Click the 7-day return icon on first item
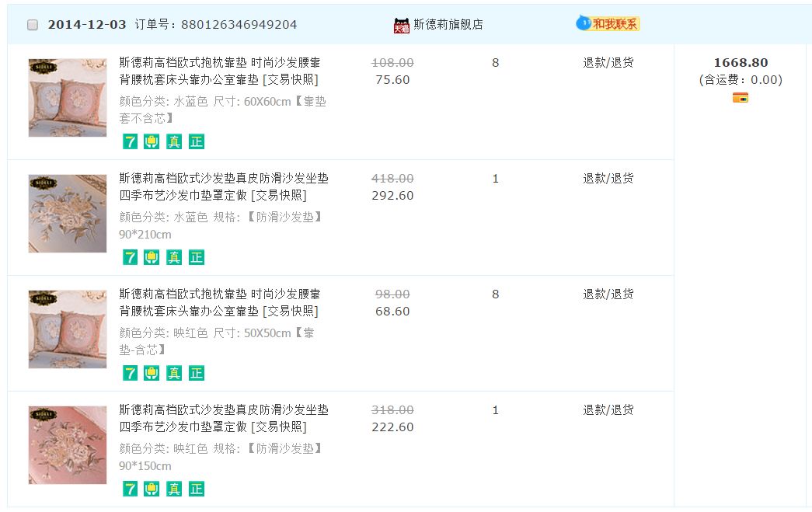 point(130,141)
